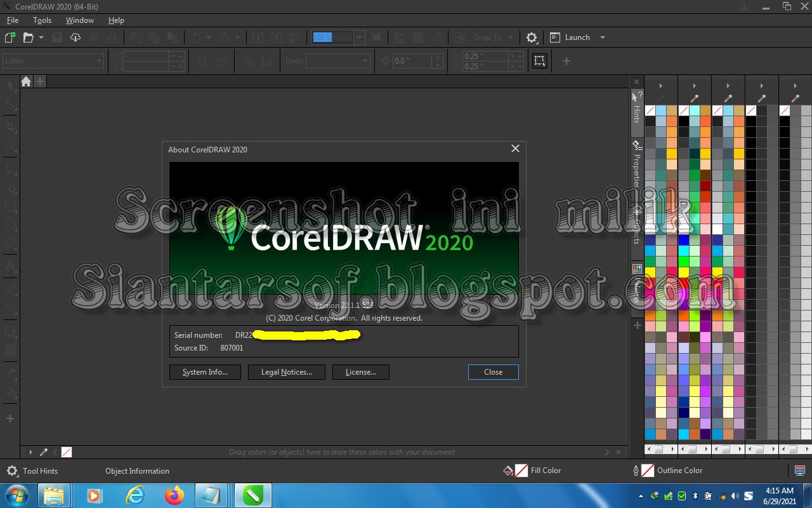This screenshot has width=812, height=508.
Task: Expand the Launch dropdown arrow
Action: tap(603, 37)
